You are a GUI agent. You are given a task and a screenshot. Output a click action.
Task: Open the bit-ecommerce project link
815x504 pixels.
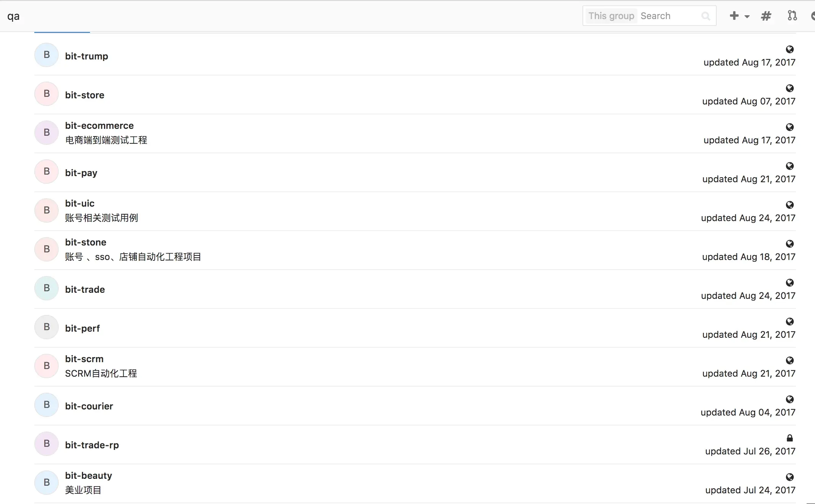click(x=99, y=125)
